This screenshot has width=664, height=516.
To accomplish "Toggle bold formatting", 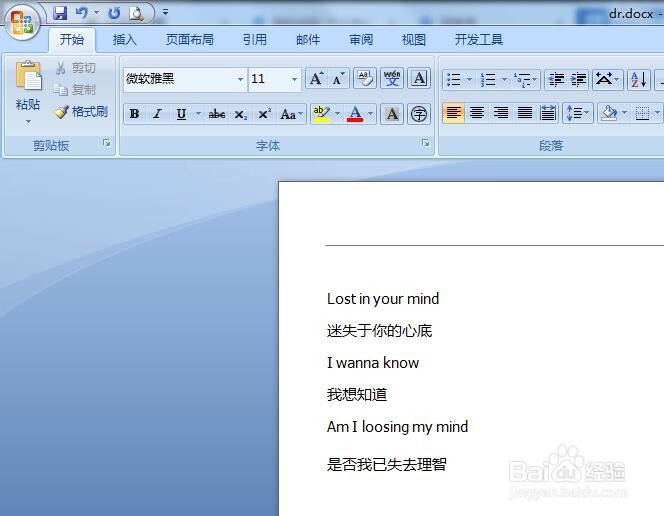I will tap(134, 114).
